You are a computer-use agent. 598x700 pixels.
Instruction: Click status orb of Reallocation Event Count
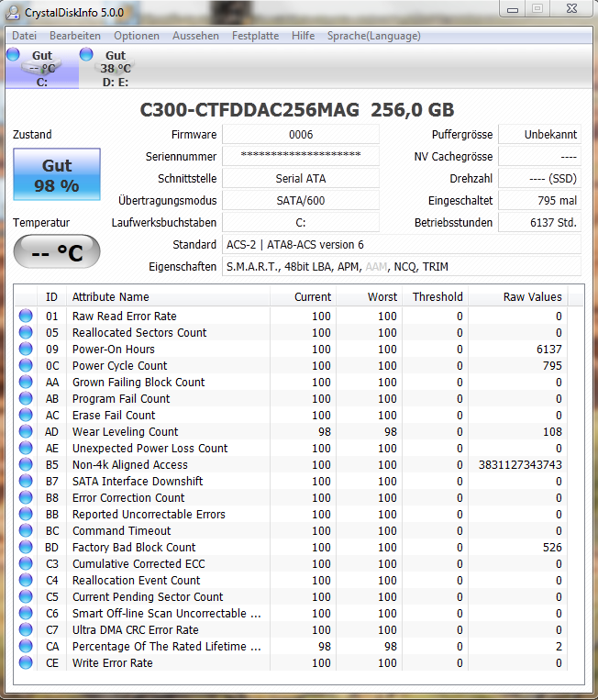point(26,580)
